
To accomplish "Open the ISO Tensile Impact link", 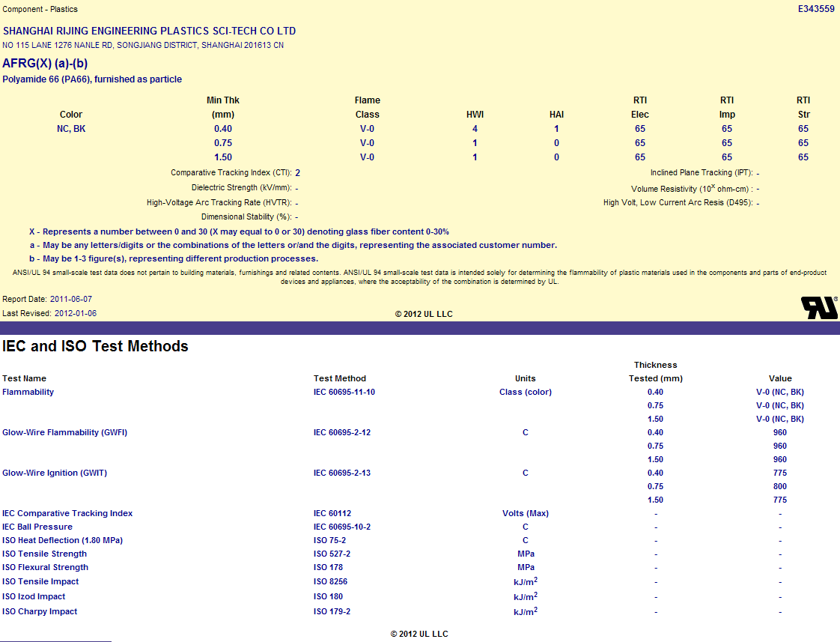I will [x=40, y=581].
